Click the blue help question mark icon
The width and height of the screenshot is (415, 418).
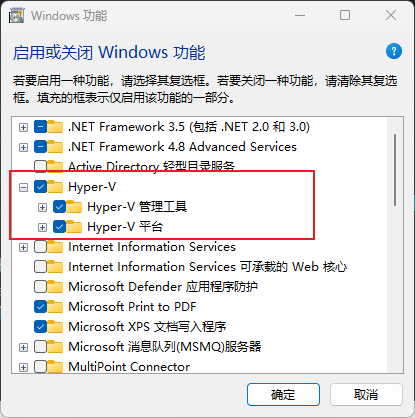click(394, 51)
